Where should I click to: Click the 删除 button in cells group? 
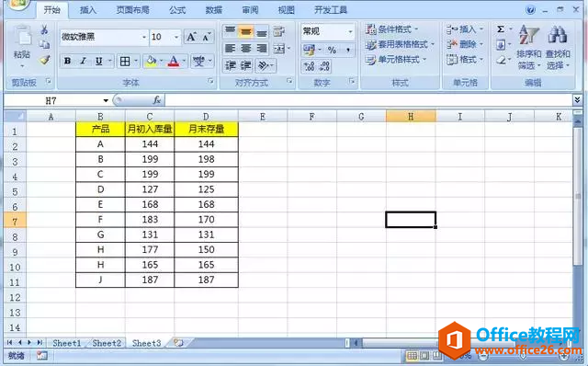(465, 44)
